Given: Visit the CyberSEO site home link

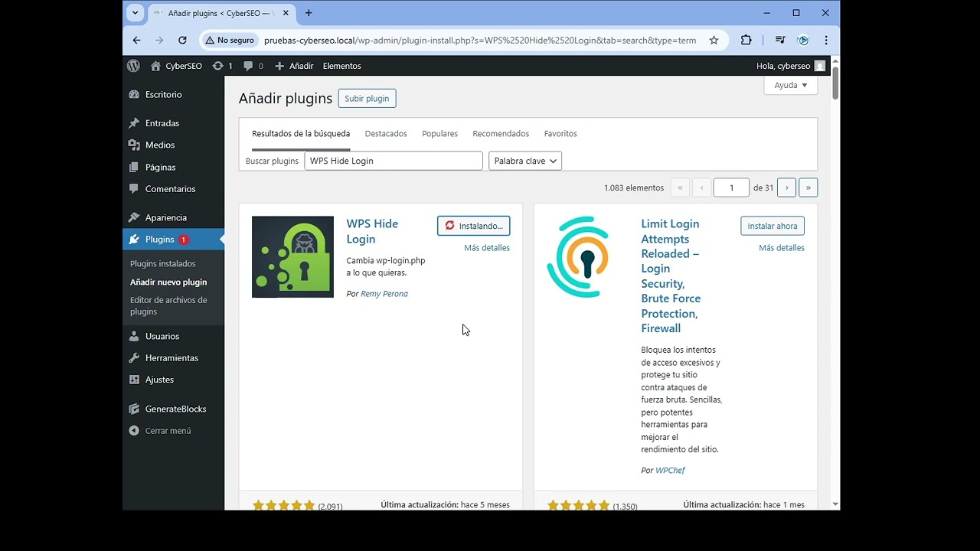Looking at the screenshot, I should click(176, 66).
